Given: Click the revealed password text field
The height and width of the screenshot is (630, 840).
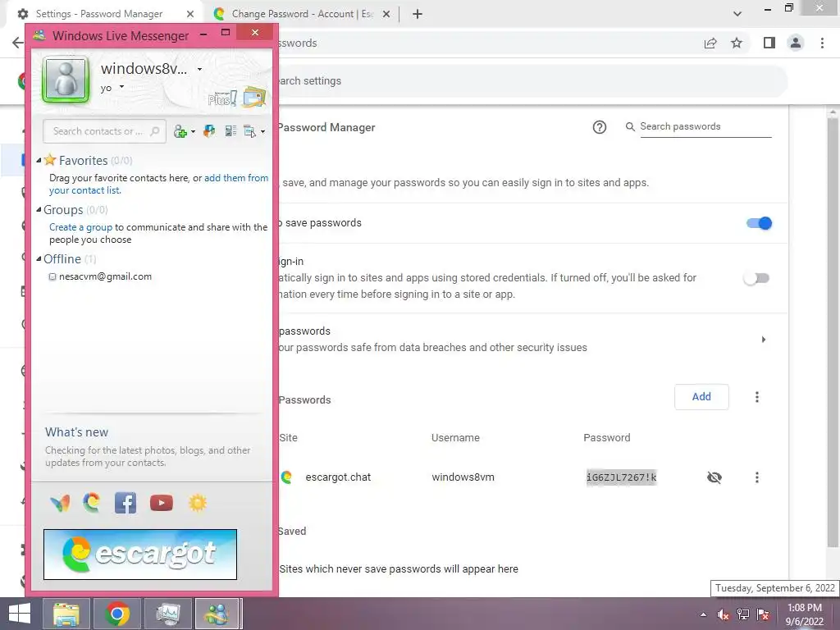Looking at the screenshot, I should tap(622, 477).
